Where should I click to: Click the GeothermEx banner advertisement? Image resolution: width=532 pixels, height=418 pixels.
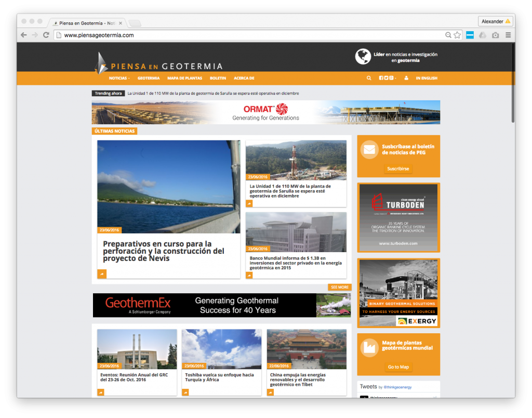click(222, 305)
